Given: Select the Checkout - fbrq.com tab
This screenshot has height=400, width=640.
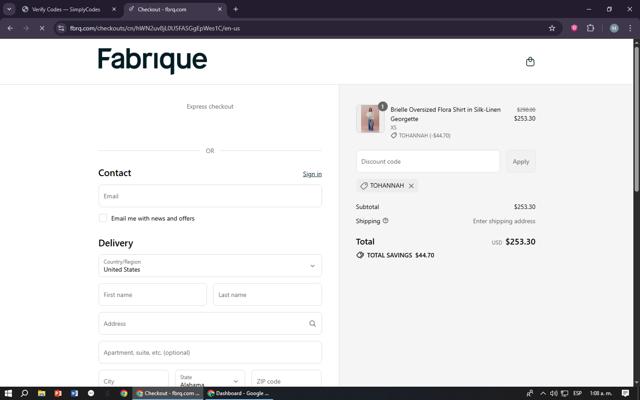Looking at the screenshot, I should click(175, 9).
